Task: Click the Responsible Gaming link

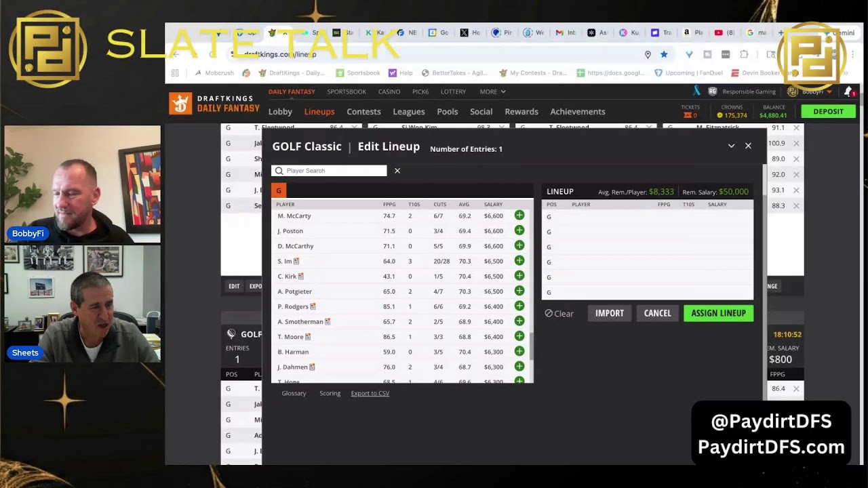Action: click(x=749, y=91)
